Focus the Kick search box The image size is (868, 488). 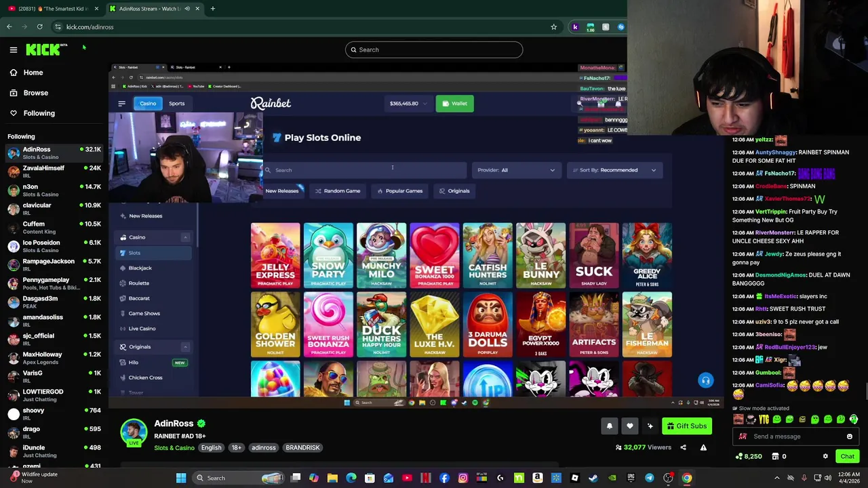tap(434, 49)
